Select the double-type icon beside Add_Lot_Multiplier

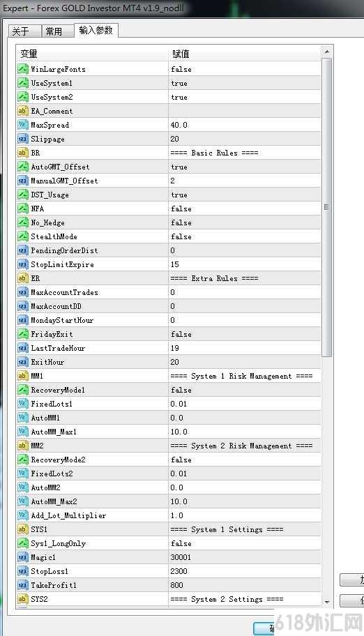pyautogui.click(x=23, y=515)
